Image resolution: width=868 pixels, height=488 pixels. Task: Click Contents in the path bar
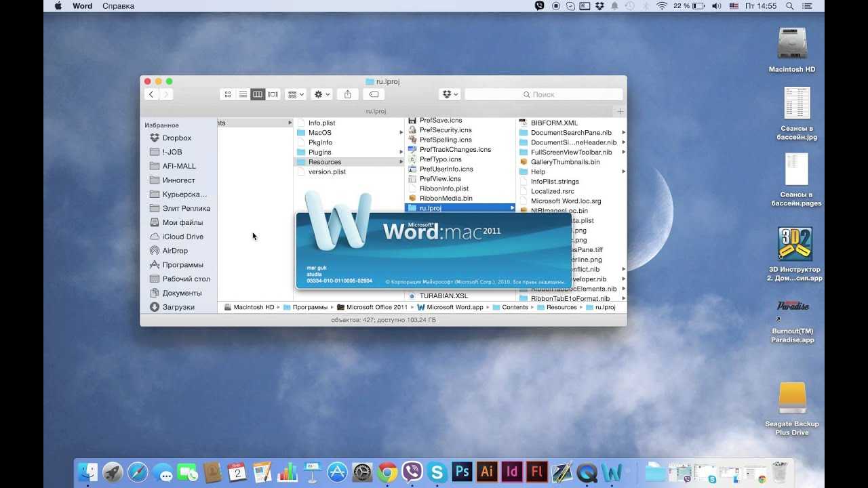coord(510,307)
